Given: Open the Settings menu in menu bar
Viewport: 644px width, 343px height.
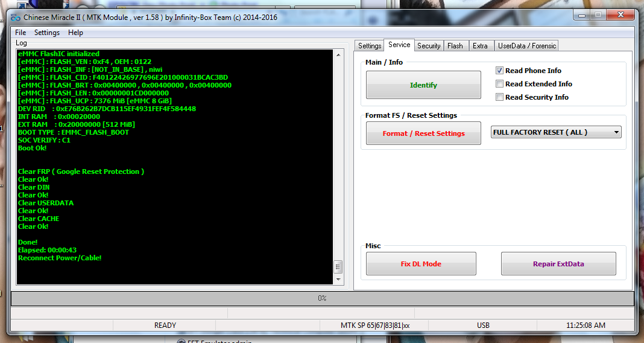Looking at the screenshot, I should point(47,33).
